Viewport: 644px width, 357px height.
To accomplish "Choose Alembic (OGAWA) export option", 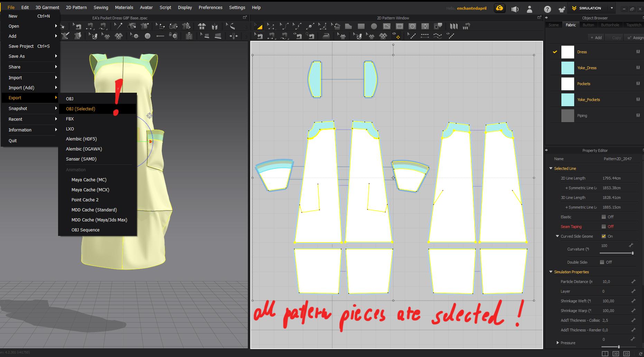I will pos(97,149).
